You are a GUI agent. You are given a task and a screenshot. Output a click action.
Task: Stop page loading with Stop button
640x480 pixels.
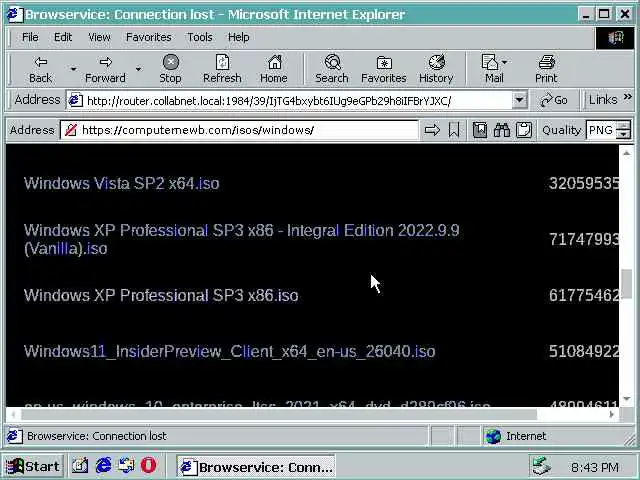170,69
